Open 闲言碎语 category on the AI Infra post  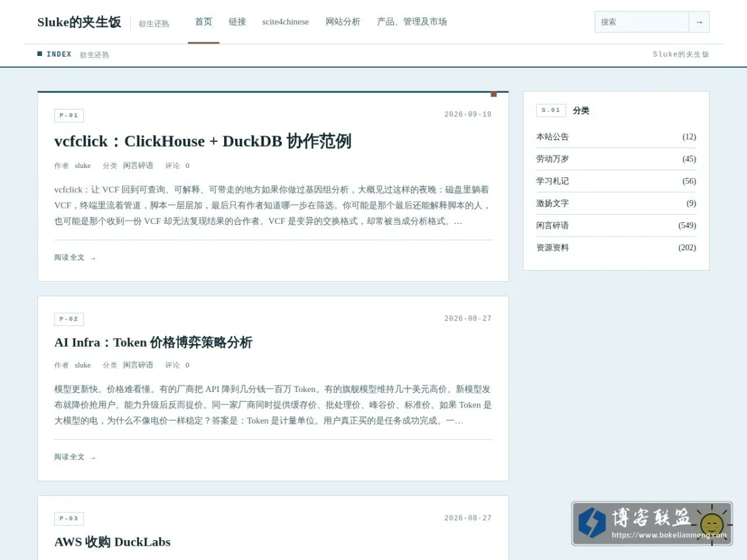[x=138, y=365]
